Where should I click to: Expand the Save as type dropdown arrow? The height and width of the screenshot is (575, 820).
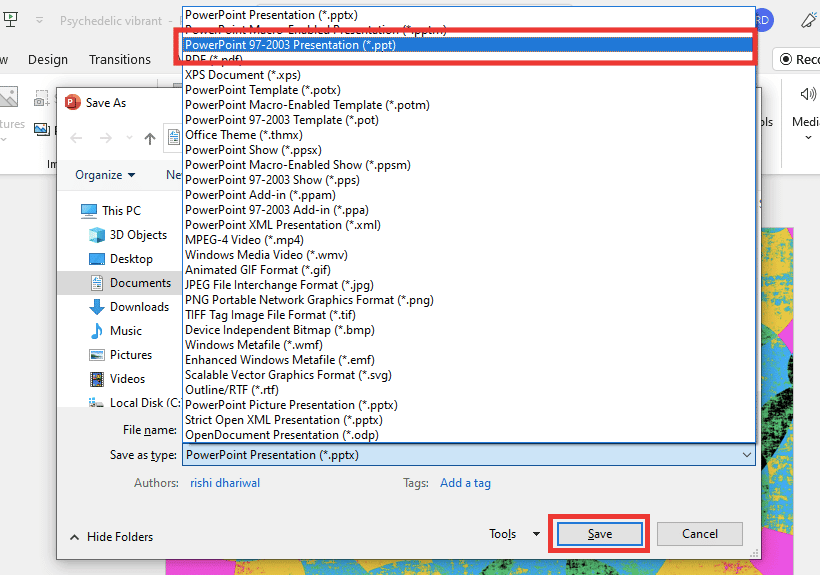pyautogui.click(x=747, y=455)
